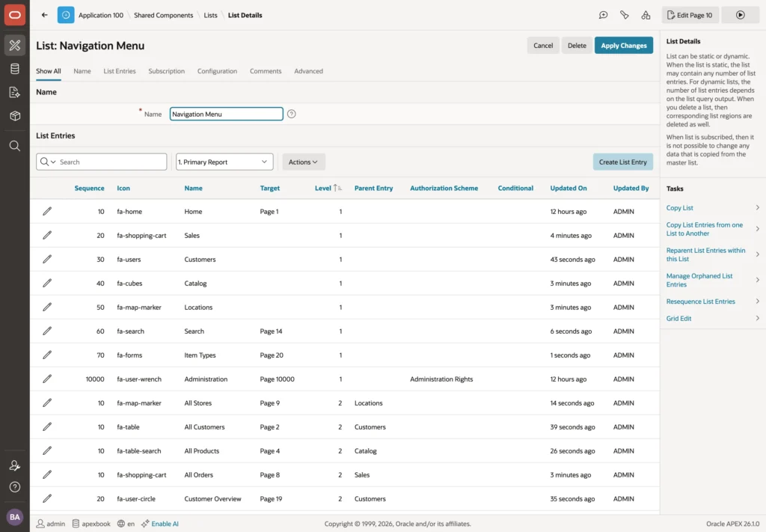
Task: Open App Builder from the sidebar
Action: 15,45
